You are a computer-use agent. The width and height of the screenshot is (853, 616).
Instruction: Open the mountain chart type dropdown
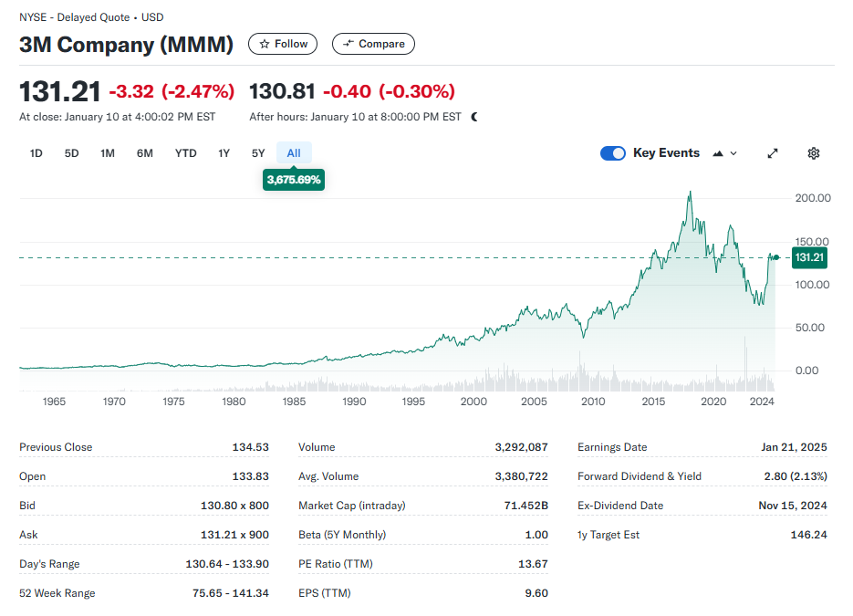(x=725, y=153)
